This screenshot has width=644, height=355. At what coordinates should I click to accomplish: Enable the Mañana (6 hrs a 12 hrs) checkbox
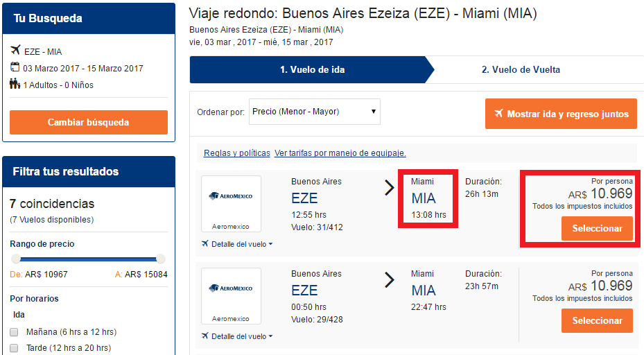14,332
